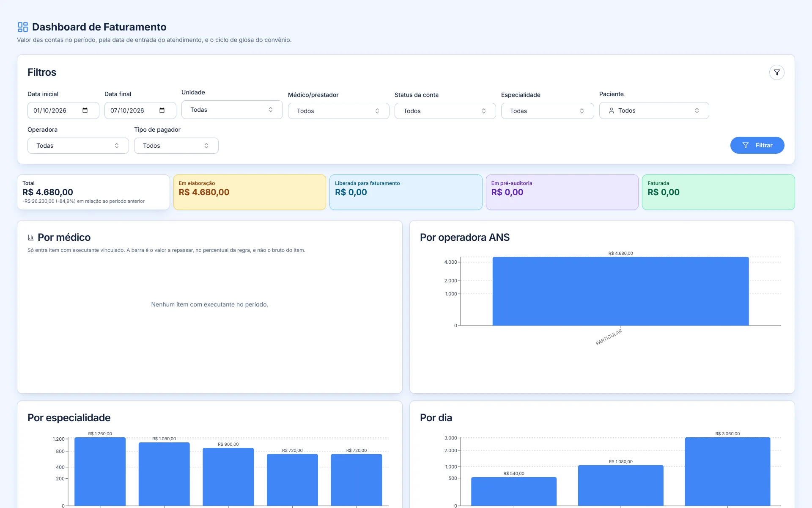The width and height of the screenshot is (812, 508).
Task: Select the Em elaboração summary card
Action: pyautogui.click(x=250, y=192)
